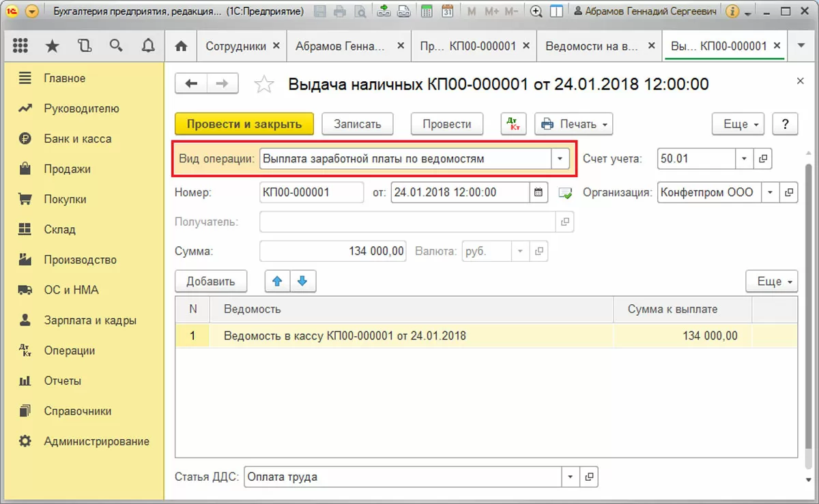Viewport: 819px width, 504px height.
Task: Click the Сумма field 134 000,00
Action: pyautogui.click(x=334, y=251)
